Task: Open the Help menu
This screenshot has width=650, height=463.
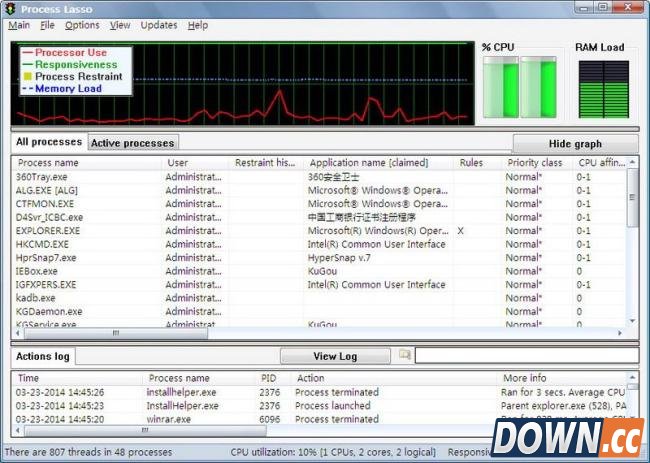Action: tap(198, 25)
